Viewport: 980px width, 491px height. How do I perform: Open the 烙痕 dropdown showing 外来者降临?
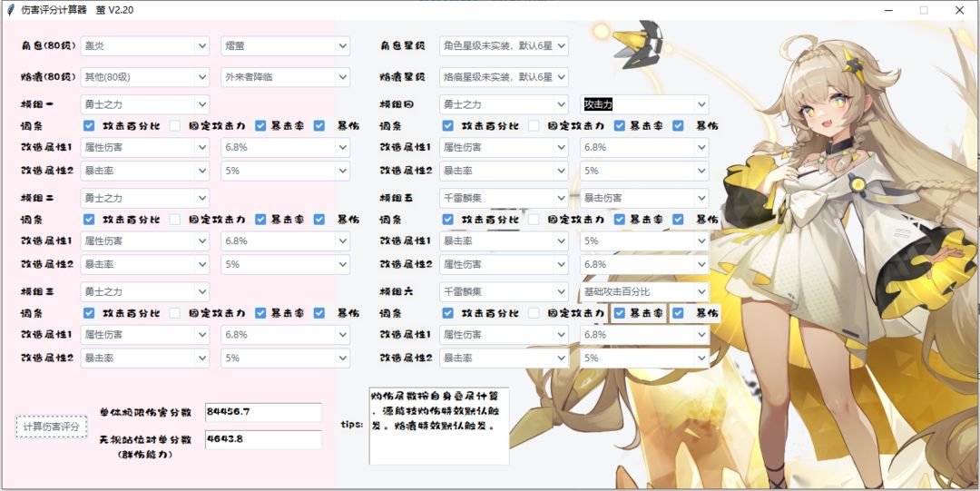click(285, 77)
